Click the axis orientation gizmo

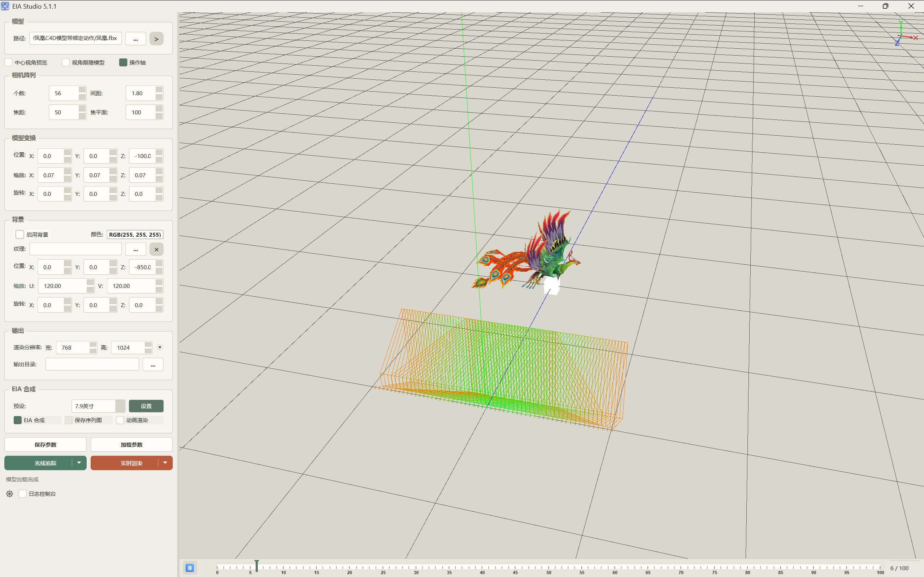click(906, 34)
